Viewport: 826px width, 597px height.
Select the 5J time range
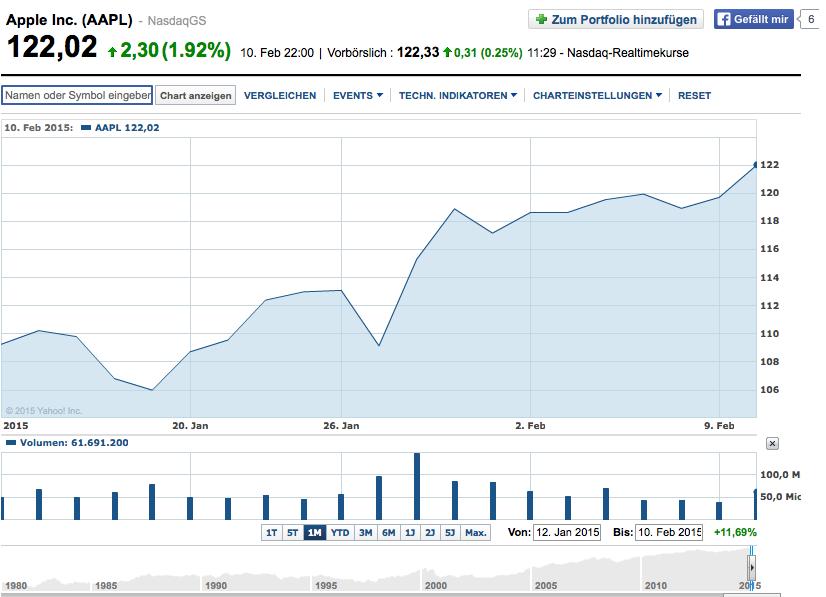450,533
